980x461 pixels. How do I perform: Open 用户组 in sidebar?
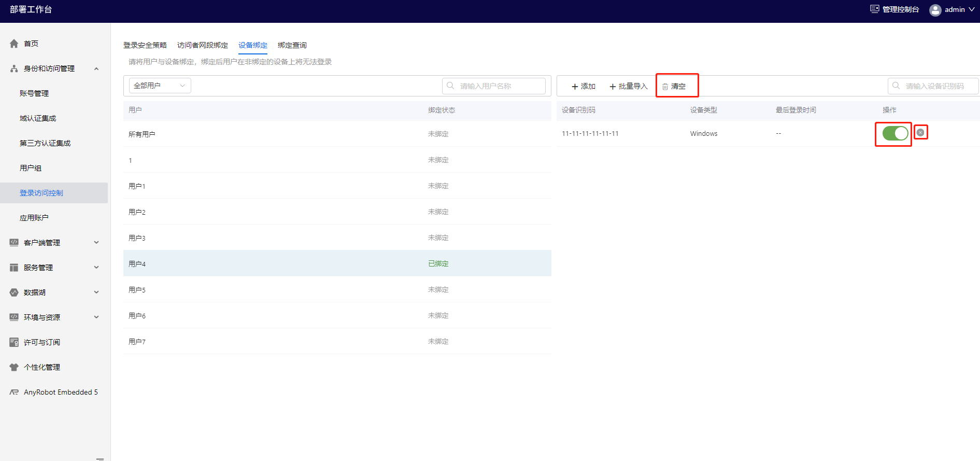click(31, 168)
